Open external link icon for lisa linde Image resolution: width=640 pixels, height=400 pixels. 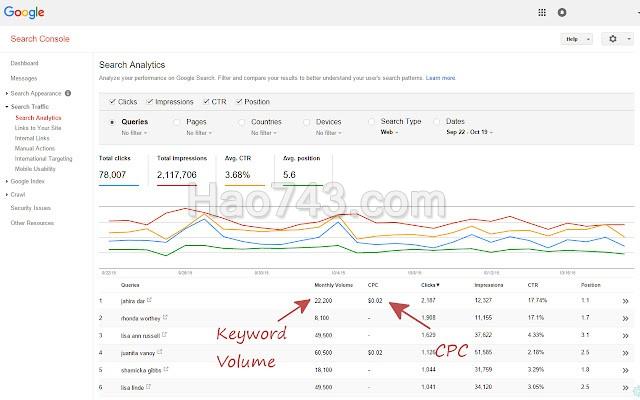(x=148, y=386)
